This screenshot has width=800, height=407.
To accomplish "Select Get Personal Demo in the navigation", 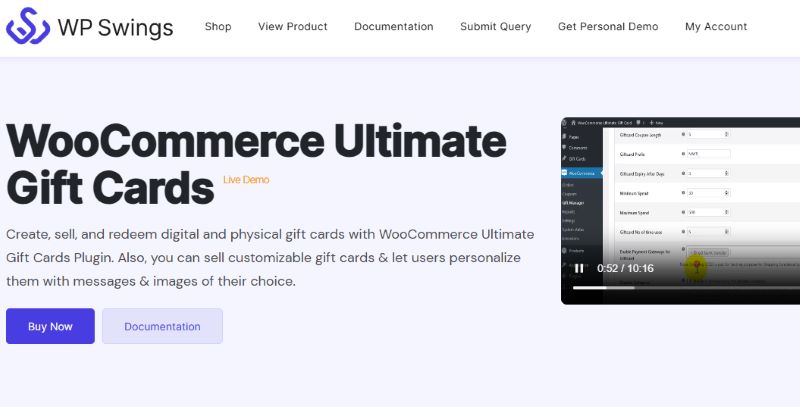I will click(608, 27).
